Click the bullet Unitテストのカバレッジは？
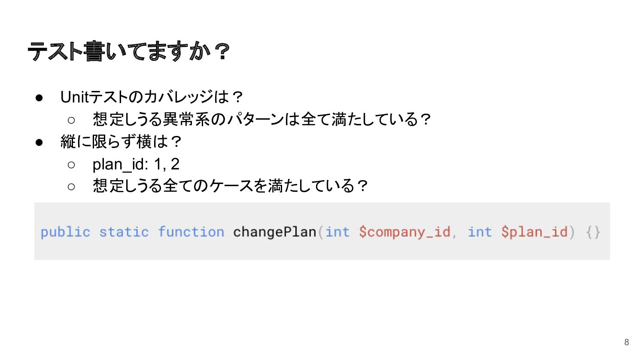This screenshot has height=362, width=644. (152, 97)
